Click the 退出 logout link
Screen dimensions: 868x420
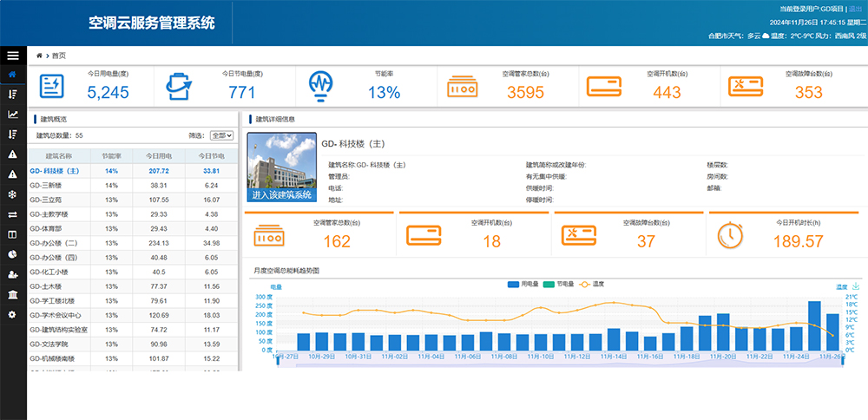point(855,8)
